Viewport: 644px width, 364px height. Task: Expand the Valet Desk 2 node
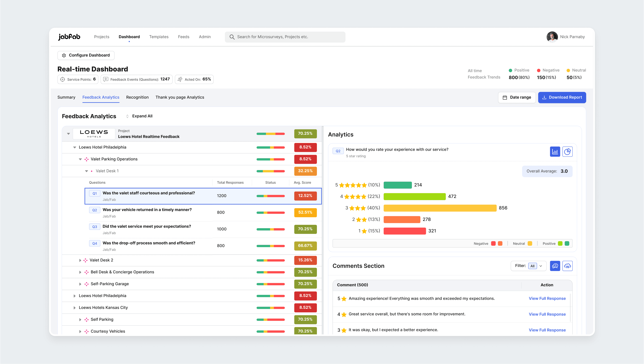80,260
